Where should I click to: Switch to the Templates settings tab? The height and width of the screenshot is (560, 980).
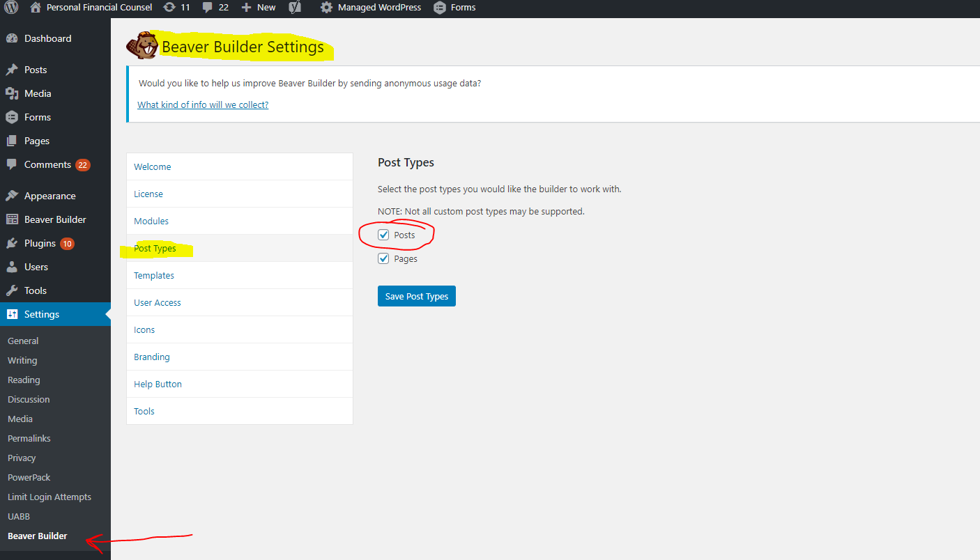[x=239, y=275]
